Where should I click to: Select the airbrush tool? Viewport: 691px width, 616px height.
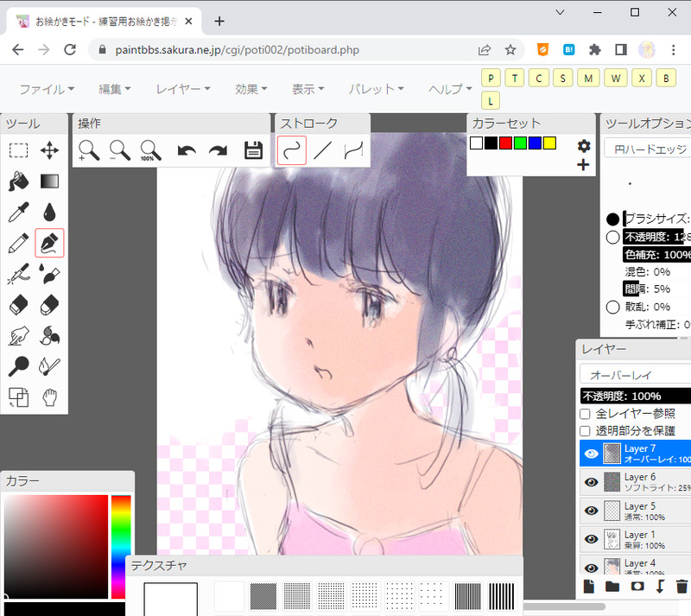pyautogui.click(x=18, y=274)
